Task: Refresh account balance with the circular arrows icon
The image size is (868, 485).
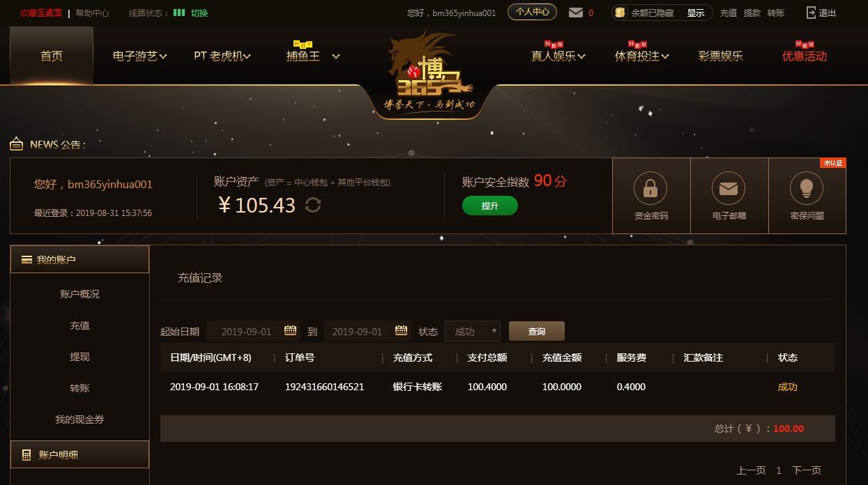Action: coord(313,205)
